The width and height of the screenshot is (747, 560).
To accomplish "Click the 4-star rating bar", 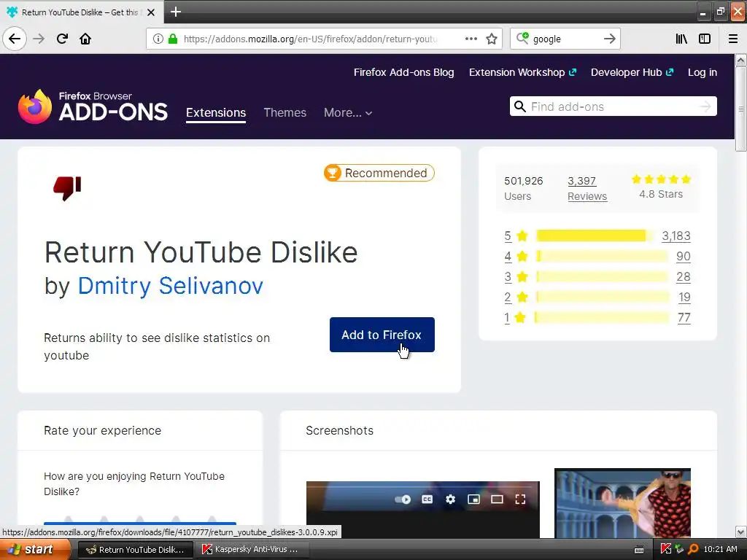I will [x=602, y=256].
